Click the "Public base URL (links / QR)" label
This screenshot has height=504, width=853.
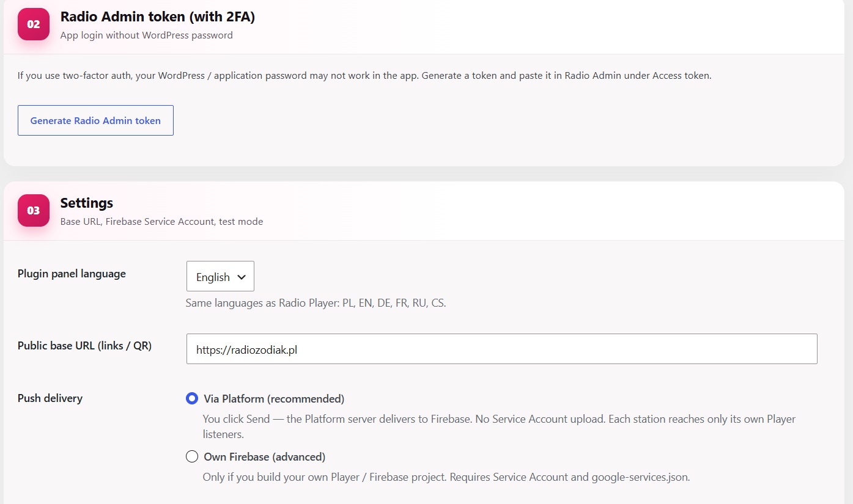point(84,346)
